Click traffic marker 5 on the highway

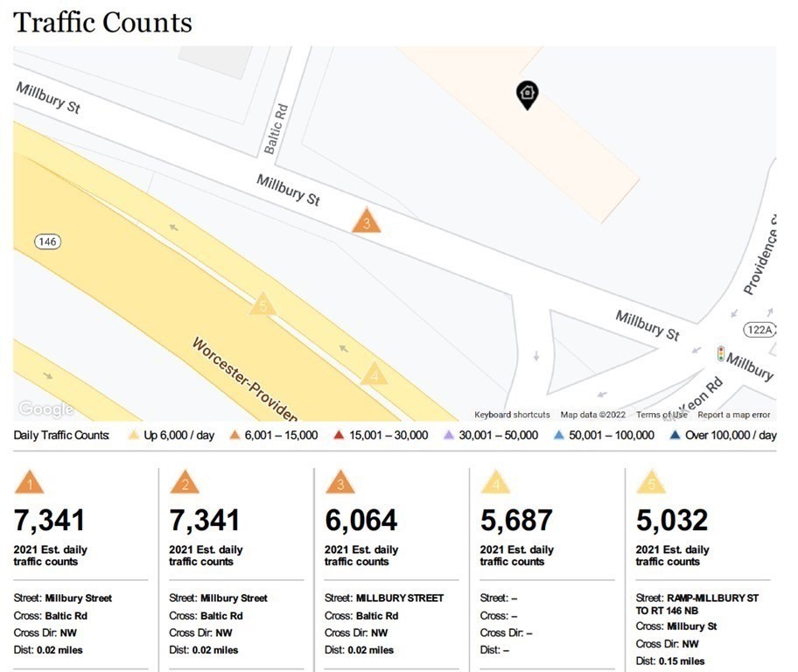tap(262, 304)
